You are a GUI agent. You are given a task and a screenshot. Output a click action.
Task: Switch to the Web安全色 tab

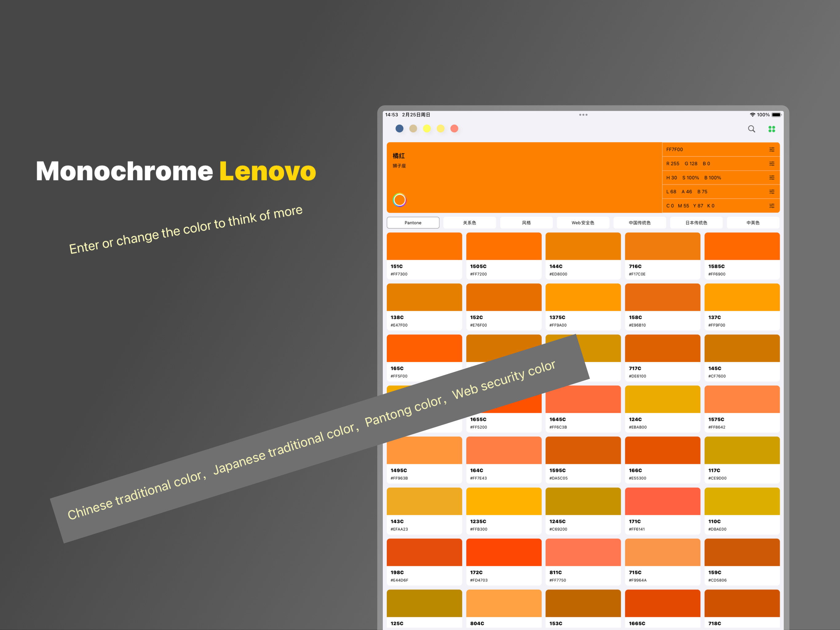tap(583, 223)
